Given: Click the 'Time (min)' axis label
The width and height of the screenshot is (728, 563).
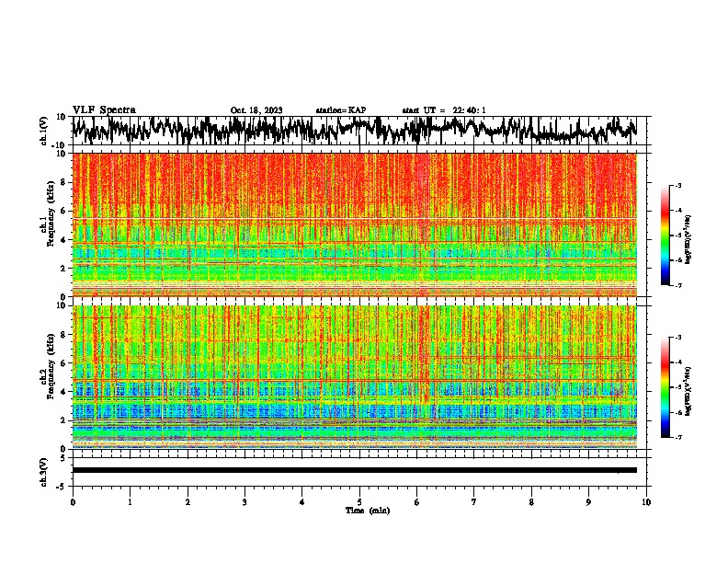Looking at the screenshot, I should tap(368, 511).
